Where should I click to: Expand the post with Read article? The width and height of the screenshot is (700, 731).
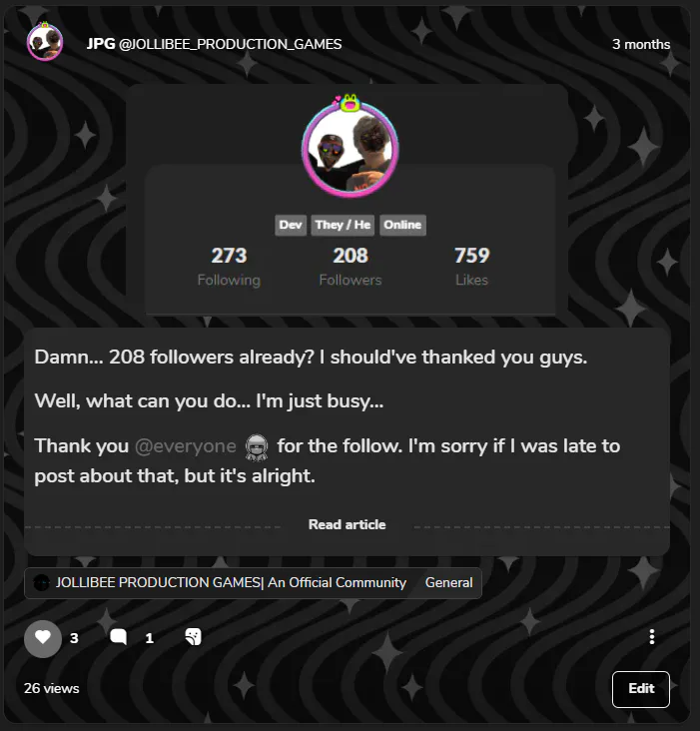pos(348,524)
